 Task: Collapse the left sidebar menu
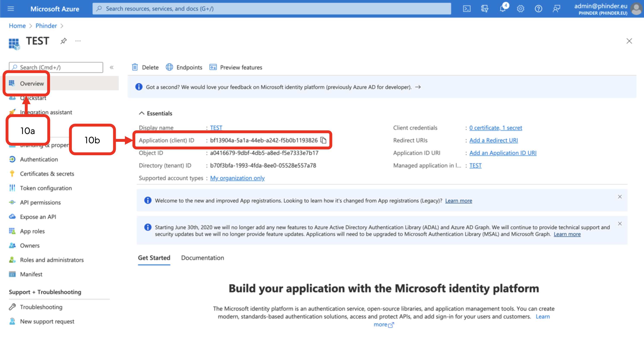click(x=112, y=67)
